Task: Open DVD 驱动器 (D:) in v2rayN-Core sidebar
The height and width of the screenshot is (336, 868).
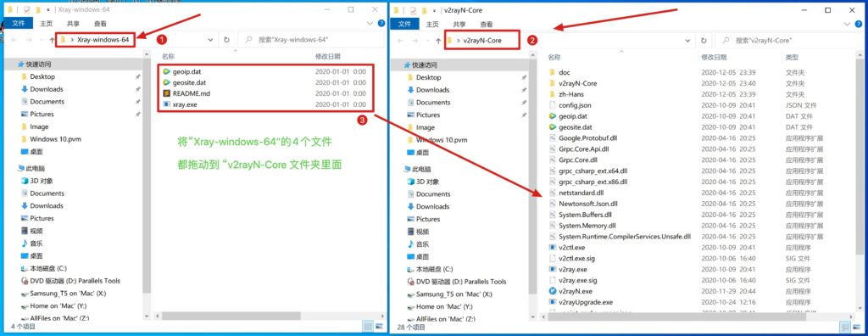Action: click(461, 282)
